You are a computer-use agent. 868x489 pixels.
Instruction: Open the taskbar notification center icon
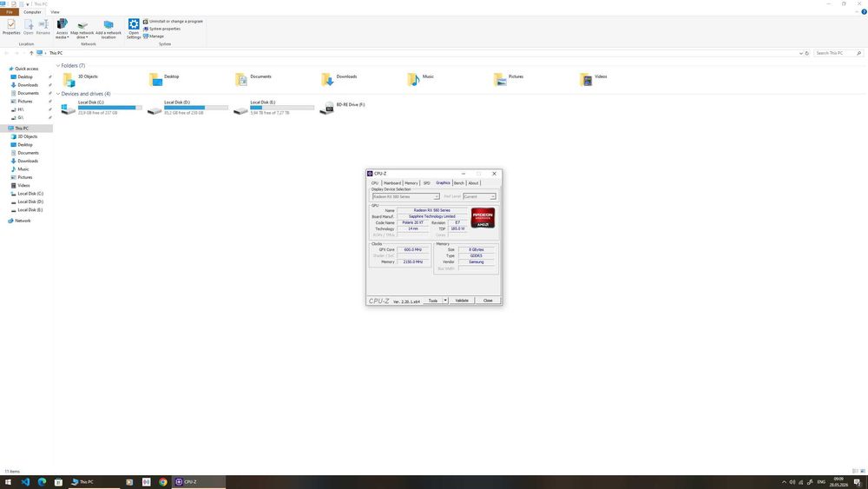(857, 482)
